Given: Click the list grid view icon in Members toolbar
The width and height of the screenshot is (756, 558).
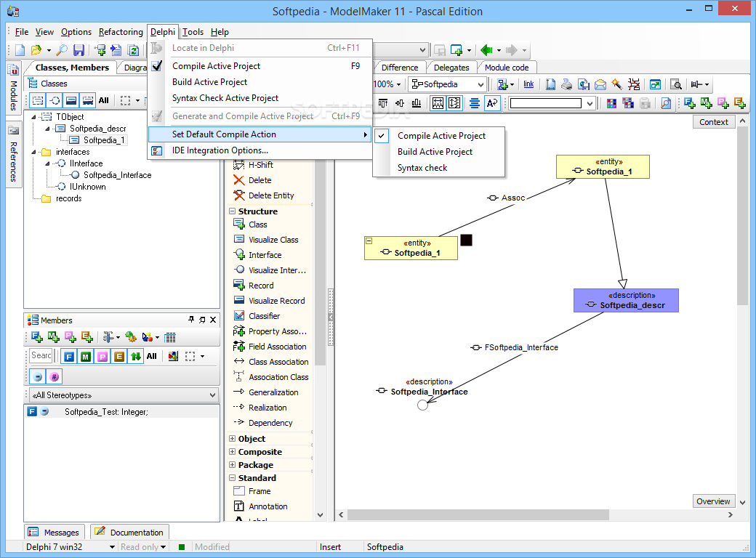Looking at the screenshot, I should 169,337.
